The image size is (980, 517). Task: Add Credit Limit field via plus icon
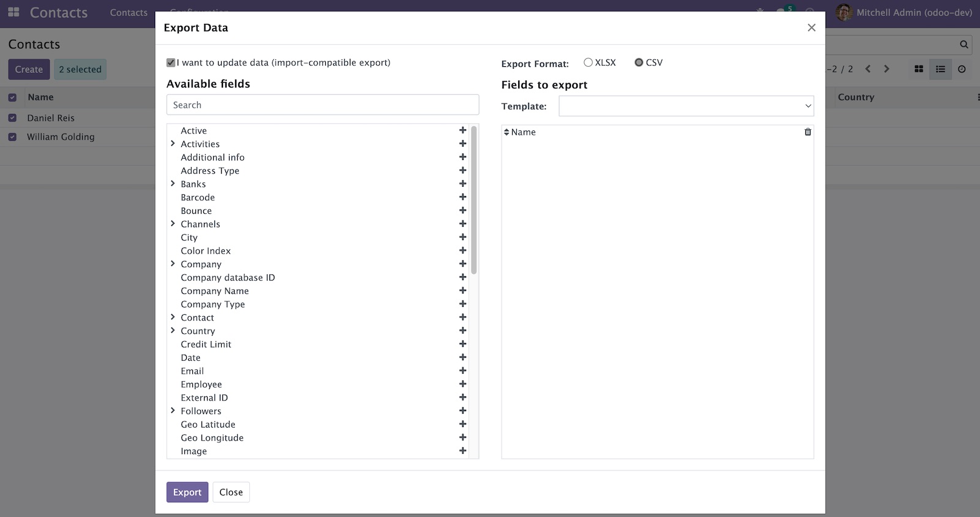(462, 344)
